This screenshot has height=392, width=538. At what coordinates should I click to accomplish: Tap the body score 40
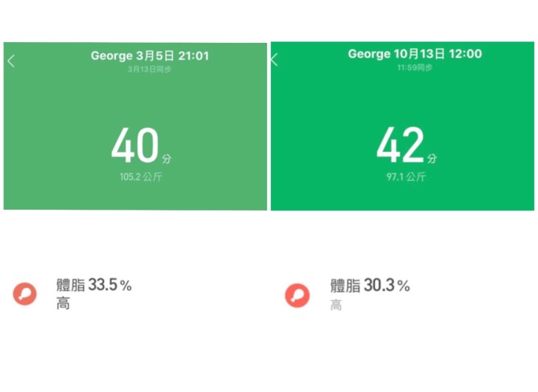[135, 145]
